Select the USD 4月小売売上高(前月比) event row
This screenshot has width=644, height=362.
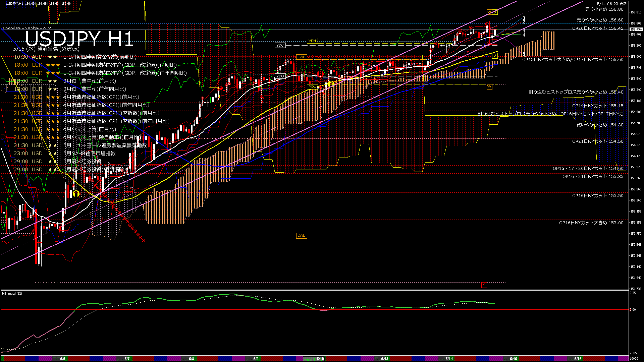pos(65,129)
